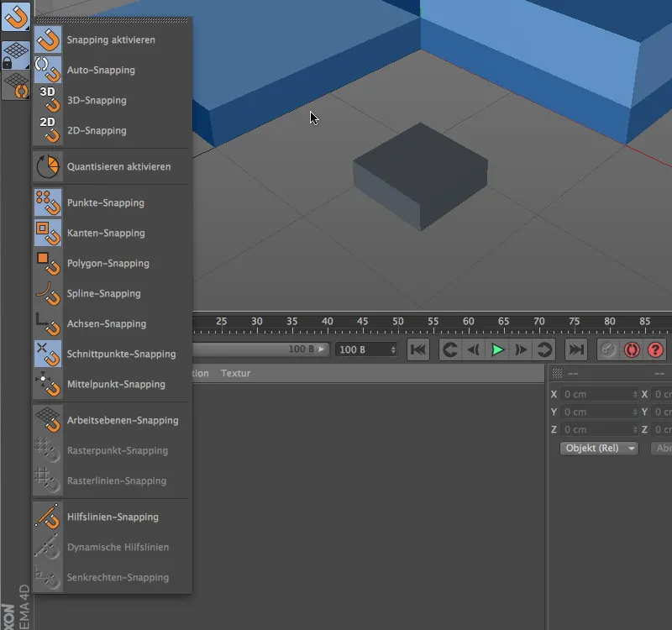This screenshot has height=630, width=672.
Task: Enable Achsen-Snapping
Action: 113,323
